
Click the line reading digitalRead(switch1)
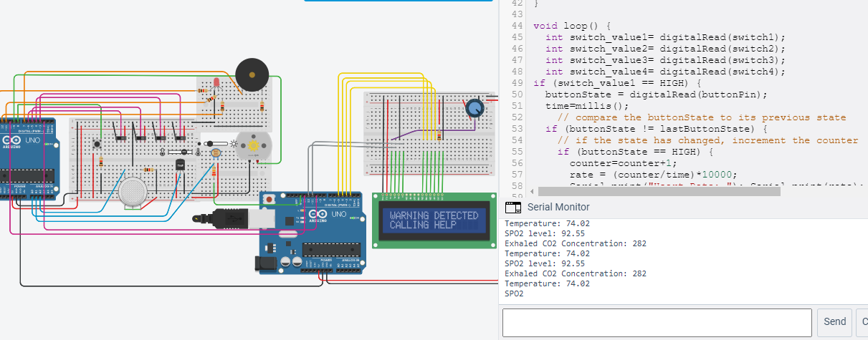[666, 37]
